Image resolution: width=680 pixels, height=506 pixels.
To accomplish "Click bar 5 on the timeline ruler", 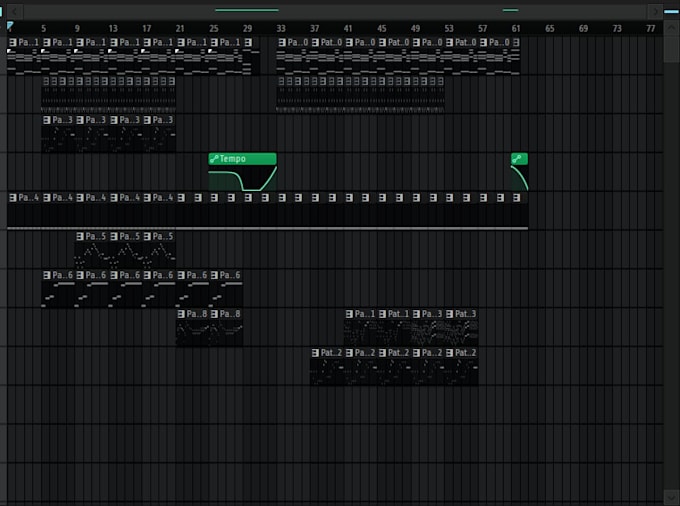I will 43,29.
